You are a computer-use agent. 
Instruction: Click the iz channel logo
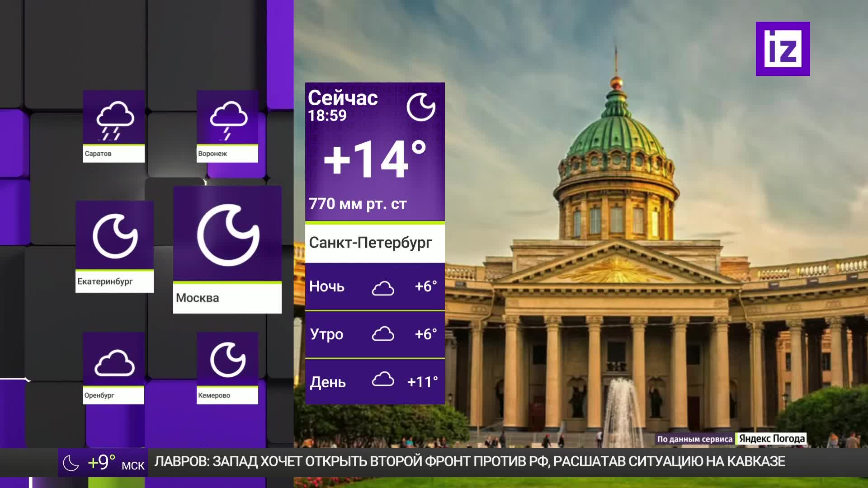click(783, 49)
